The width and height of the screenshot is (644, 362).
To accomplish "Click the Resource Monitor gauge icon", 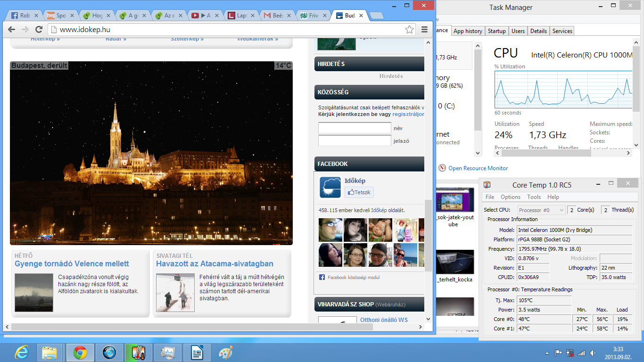I will tap(442, 168).
